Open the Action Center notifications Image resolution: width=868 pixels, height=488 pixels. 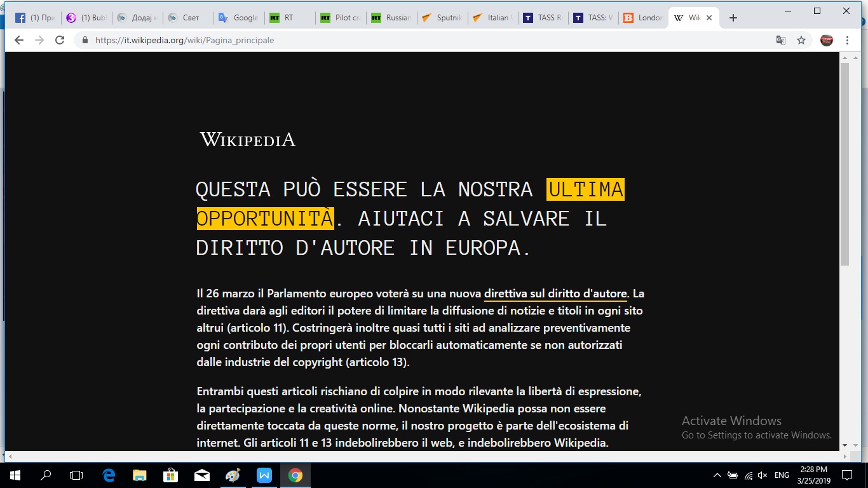click(847, 475)
